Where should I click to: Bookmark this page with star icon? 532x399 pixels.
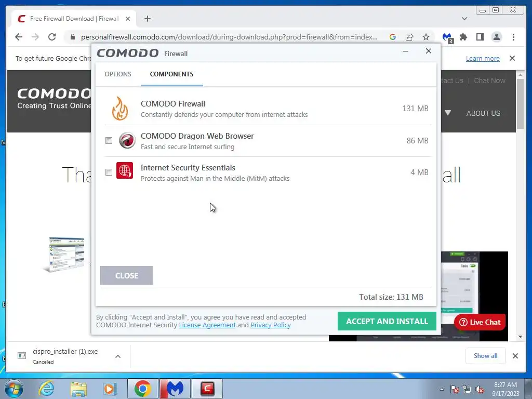pyautogui.click(x=426, y=37)
